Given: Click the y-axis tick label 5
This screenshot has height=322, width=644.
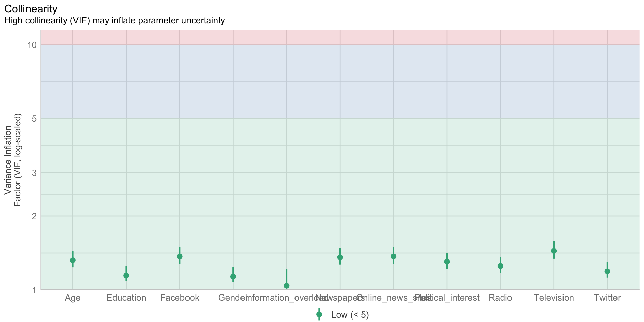Looking at the screenshot, I should [x=34, y=118].
